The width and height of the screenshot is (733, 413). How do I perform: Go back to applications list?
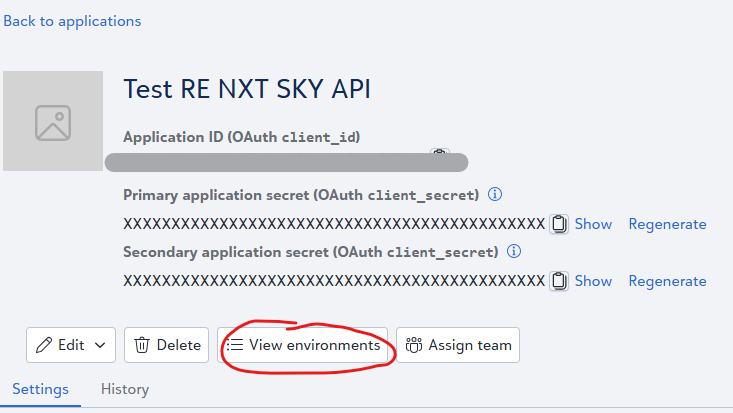72,21
